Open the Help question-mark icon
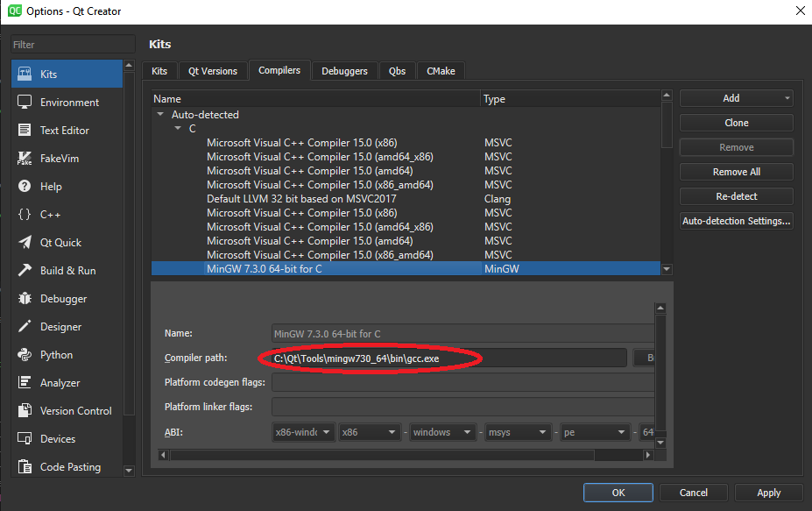Image resolution: width=812 pixels, height=511 pixels. coord(25,186)
